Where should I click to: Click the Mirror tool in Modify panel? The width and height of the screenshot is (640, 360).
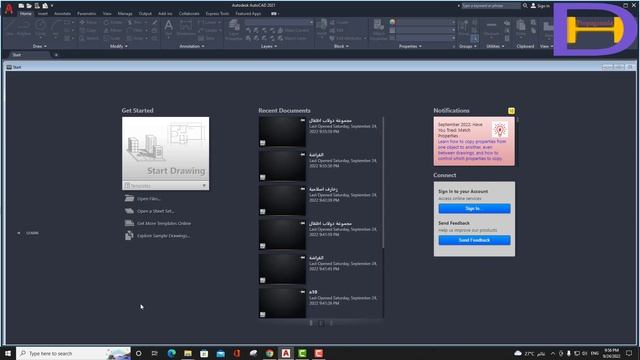113,30
